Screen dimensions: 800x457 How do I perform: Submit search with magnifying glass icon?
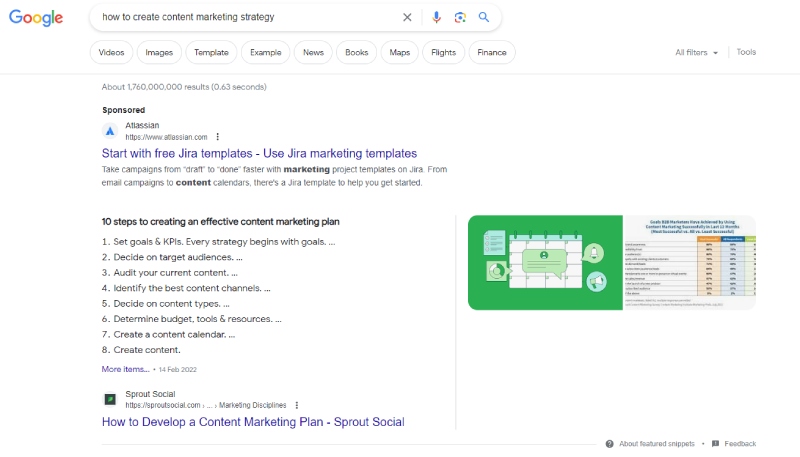tap(484, 17)
